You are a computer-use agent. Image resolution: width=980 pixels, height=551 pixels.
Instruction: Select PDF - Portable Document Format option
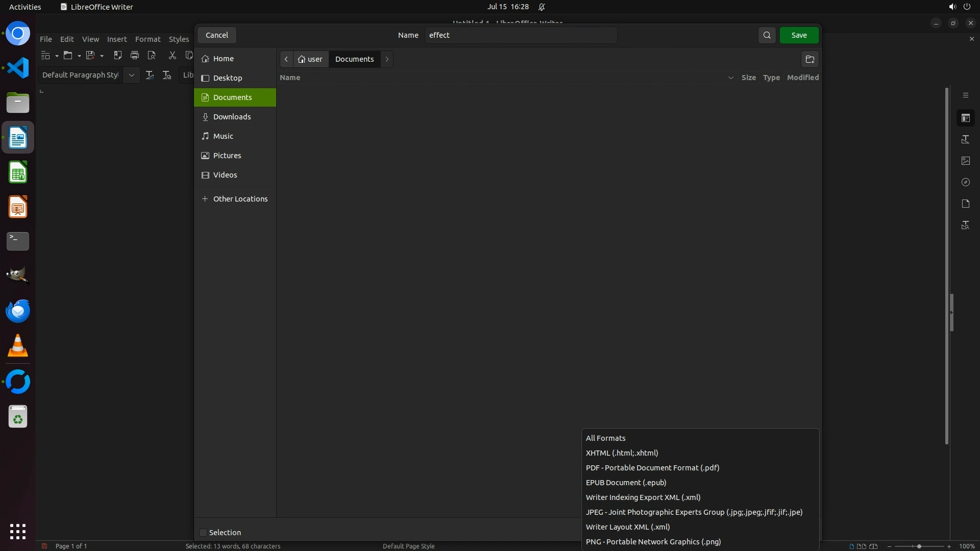pos(652,468)
